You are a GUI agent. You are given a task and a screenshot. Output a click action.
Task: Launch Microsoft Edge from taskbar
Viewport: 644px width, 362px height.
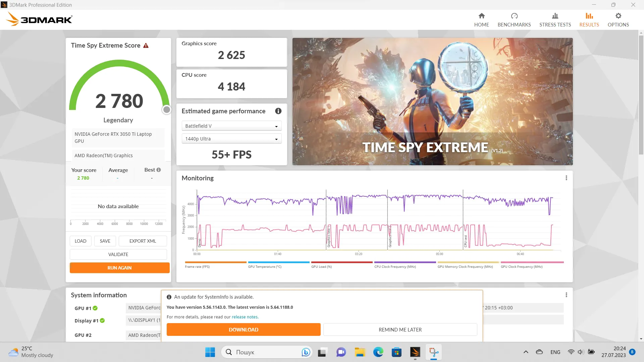378,352
